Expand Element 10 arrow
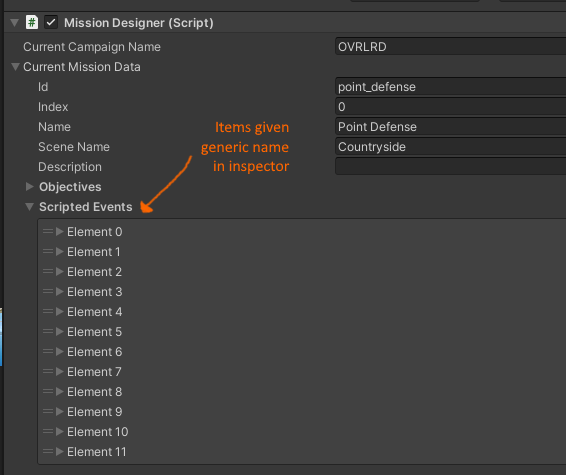Image resolution: width=566 pixels, height=475 pixels. pos(60,431)
